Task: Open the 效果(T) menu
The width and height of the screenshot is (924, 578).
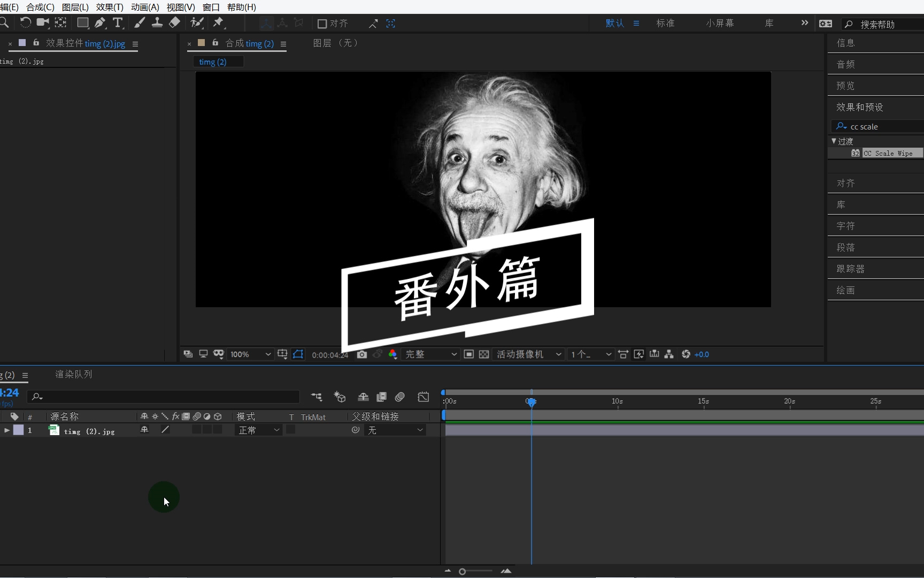Action: click(x=110, y=7)
